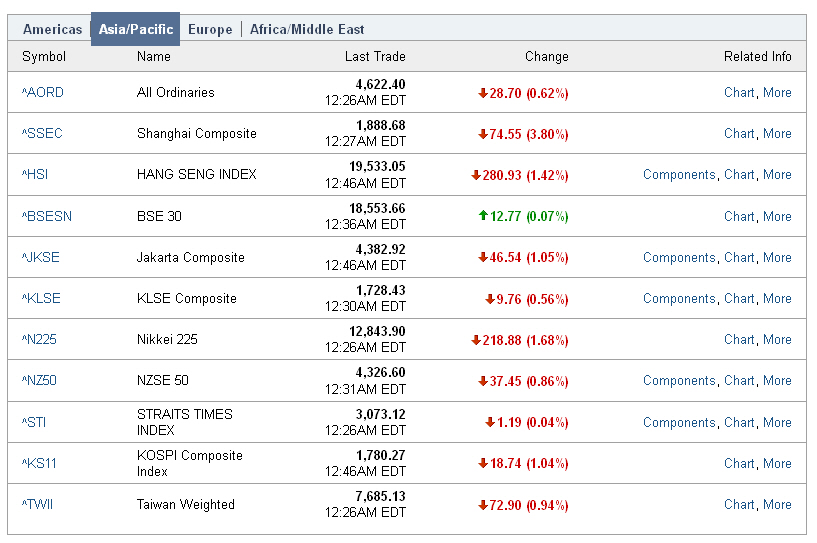
Task: Select the Africa/Middle East tab
Action: pyautogui.click(x=307, y=29)
